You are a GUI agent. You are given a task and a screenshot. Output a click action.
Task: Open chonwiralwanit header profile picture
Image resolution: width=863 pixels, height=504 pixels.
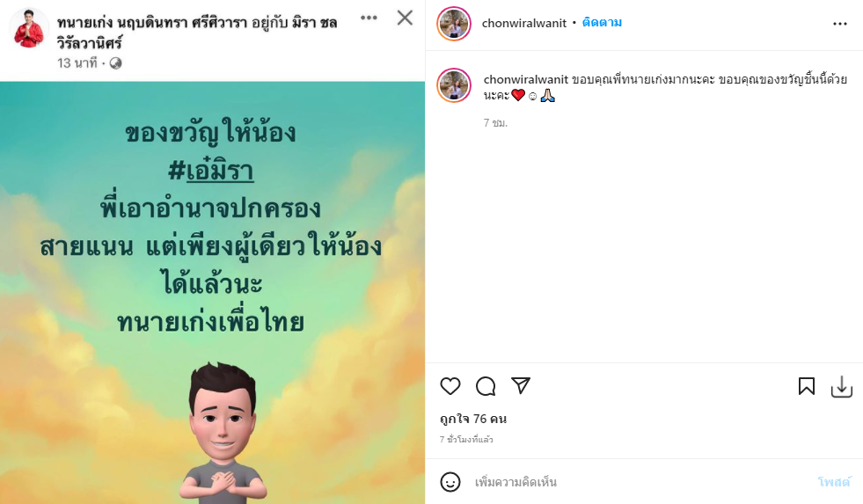point(454,24)
